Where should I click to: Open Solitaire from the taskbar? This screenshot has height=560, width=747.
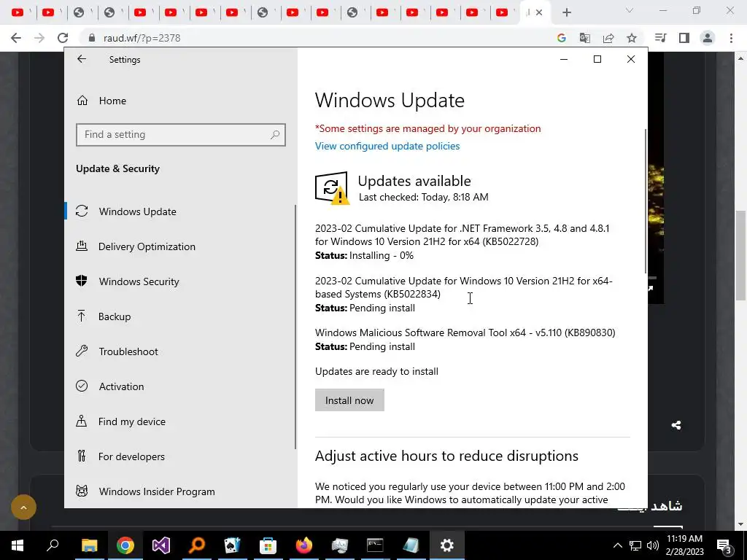pyautogui.click(x=232, y=545)
